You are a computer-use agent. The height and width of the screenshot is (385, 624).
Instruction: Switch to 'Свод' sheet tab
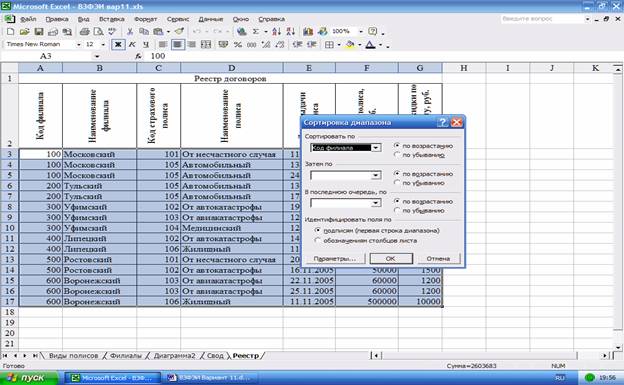[215, 356]
